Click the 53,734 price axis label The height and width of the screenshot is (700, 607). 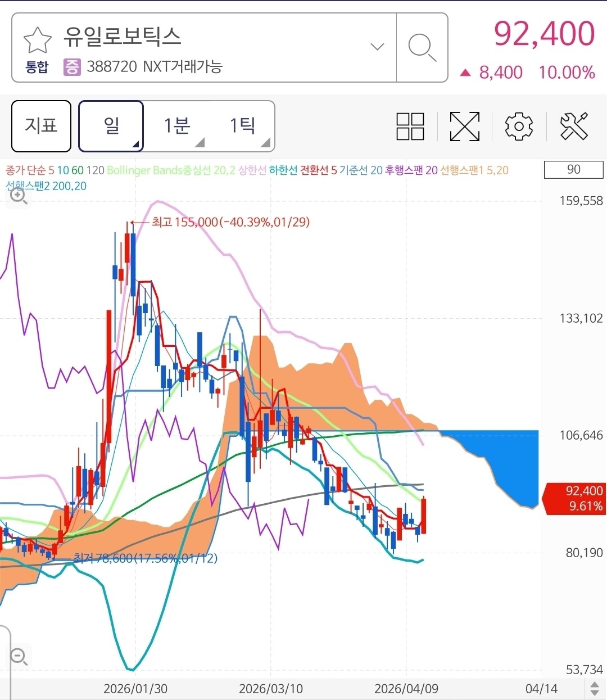585,670
